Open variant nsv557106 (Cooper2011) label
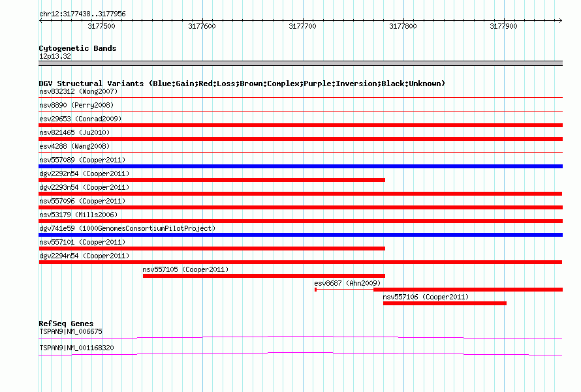Image resolution: width=581 pixels, height=392 pixels. point(426,297)
